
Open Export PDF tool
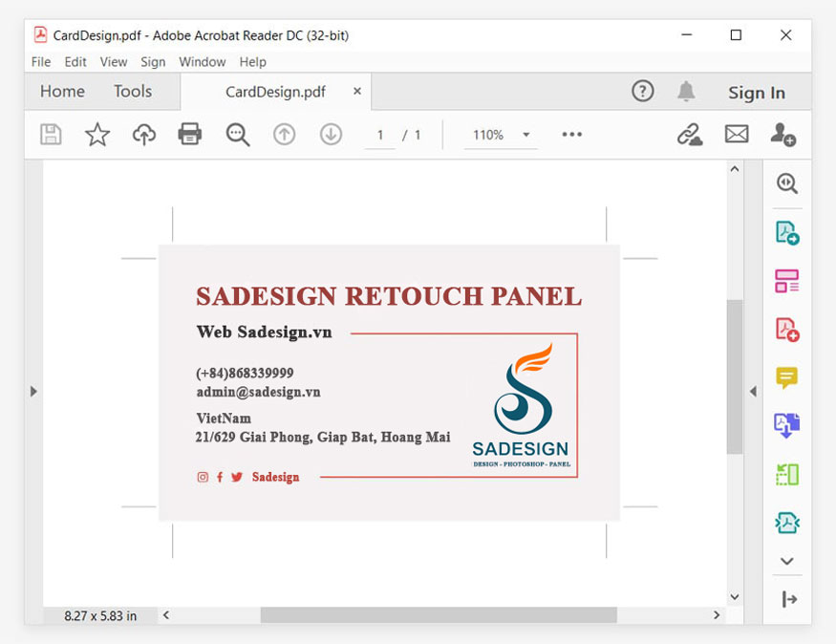787,233
